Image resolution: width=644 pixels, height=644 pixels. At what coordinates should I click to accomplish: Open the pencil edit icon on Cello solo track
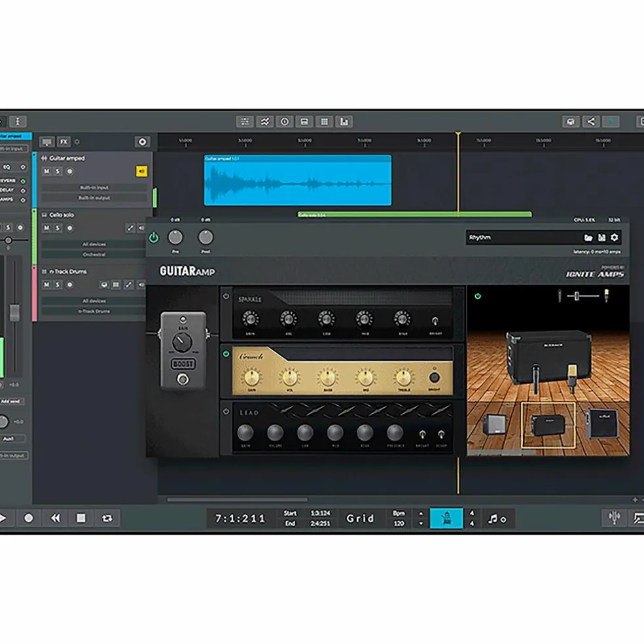130,228
